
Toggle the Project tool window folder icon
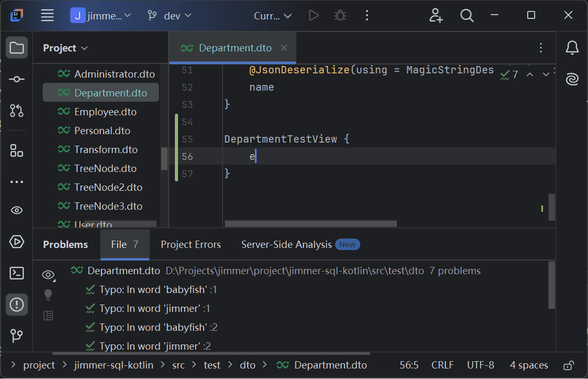(x=17, y=48)
